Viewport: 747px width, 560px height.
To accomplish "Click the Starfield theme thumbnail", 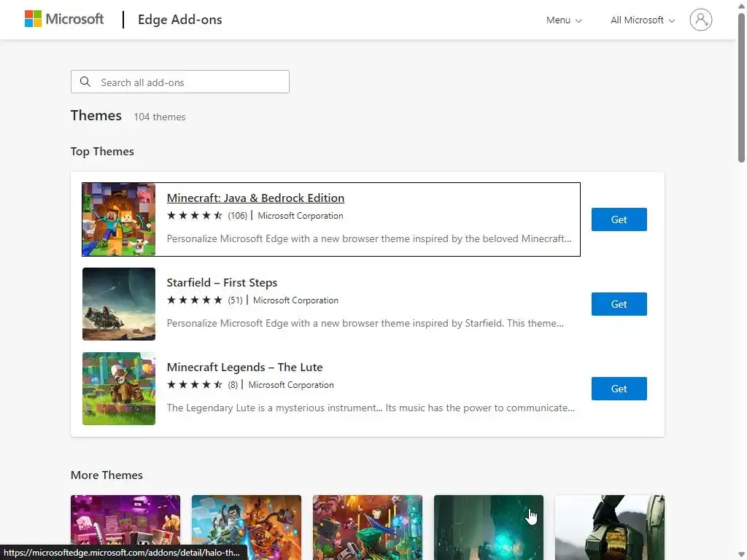I will pos(119,304).
